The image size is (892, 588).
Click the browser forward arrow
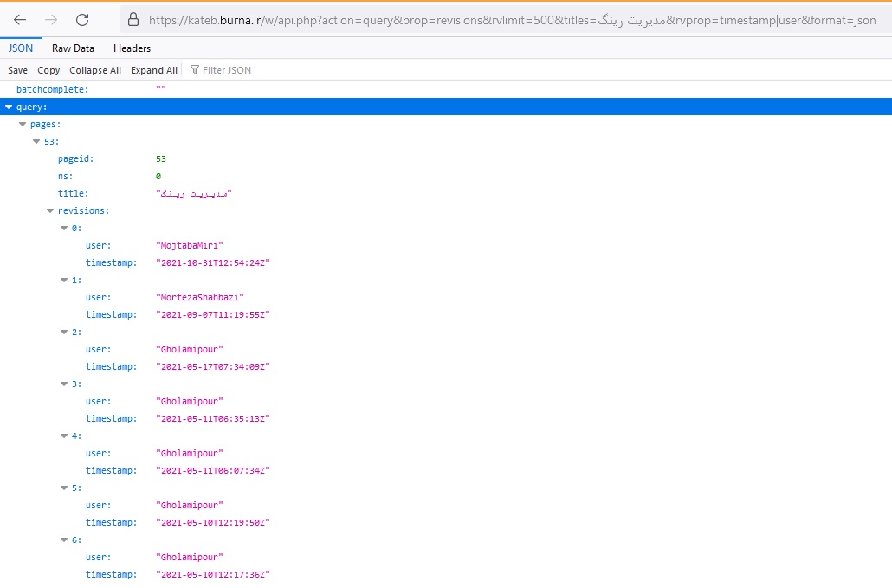(51, 20)
